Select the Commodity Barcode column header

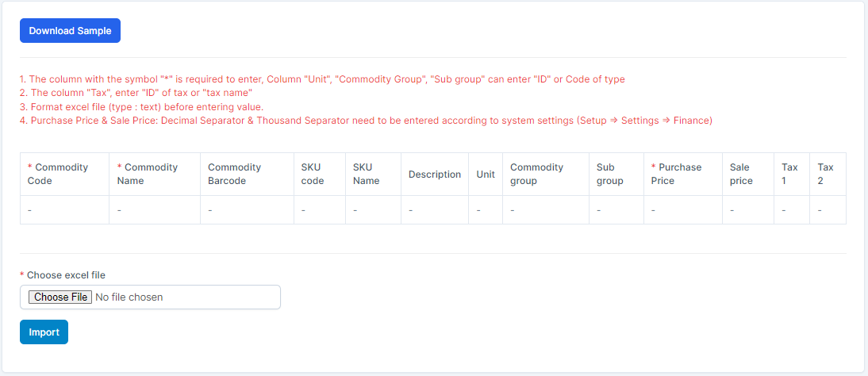tap(234, 174)
